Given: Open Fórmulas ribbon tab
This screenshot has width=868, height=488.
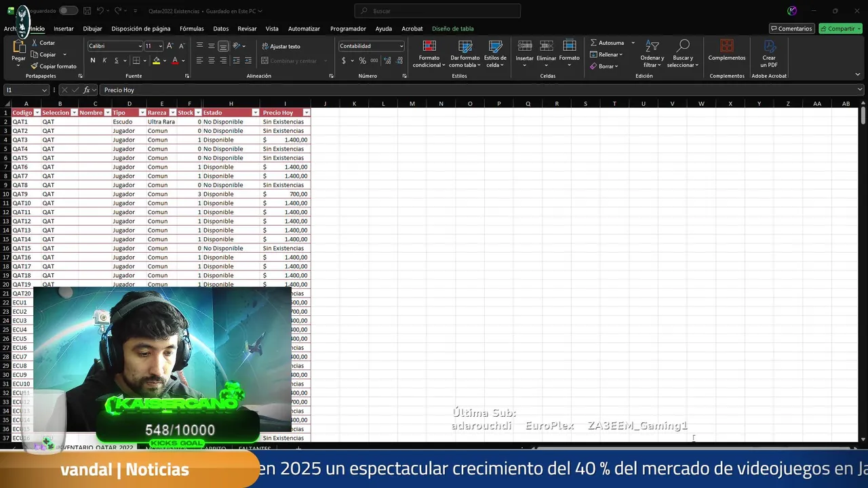Looking at the screenshot, I should 192,28.
